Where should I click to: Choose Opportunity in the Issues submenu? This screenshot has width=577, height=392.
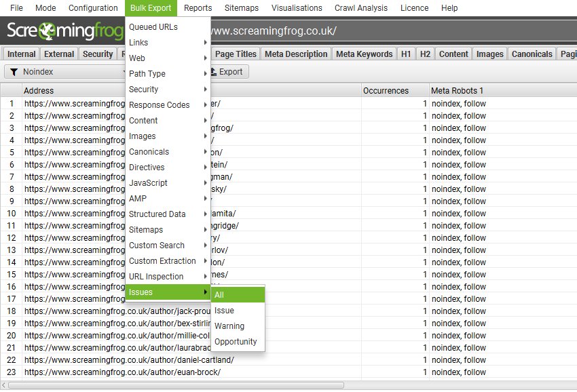click(x=238, y=342)
